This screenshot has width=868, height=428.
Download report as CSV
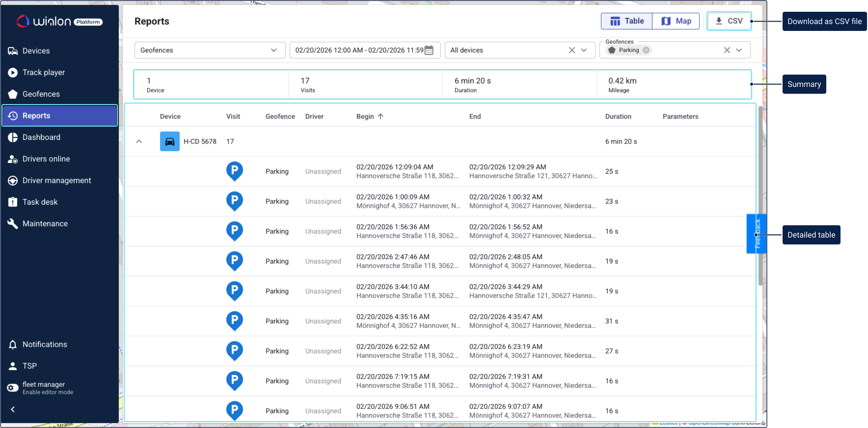729,21
